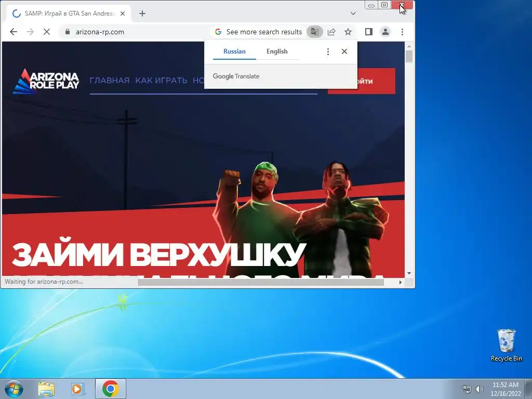Viewport: 532px width, 399px height.
Task: Click the forward navigation arrow
Action: pyautogui.click(x=30, y=32)
